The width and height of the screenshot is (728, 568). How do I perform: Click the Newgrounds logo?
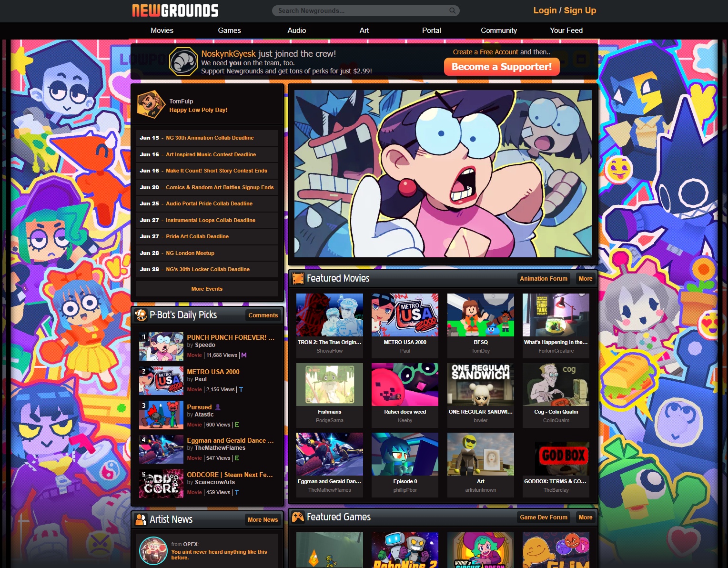pyautogui.click(x=175, y=10)
